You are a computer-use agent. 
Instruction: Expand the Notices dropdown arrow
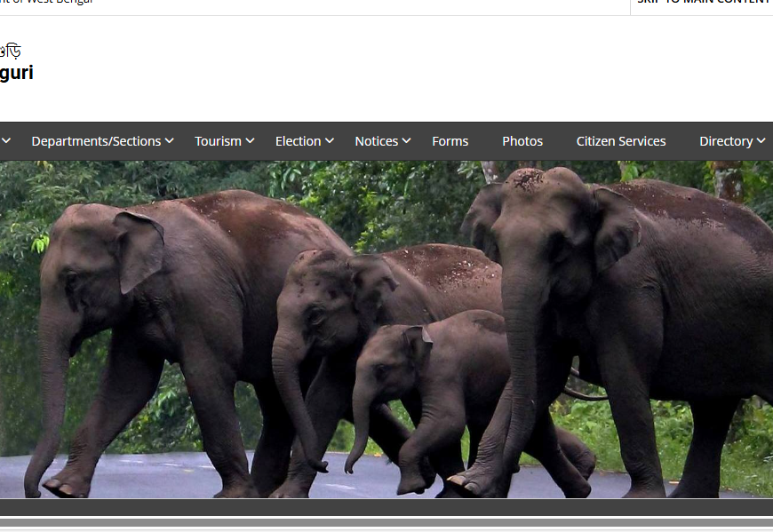coord(406,141)
